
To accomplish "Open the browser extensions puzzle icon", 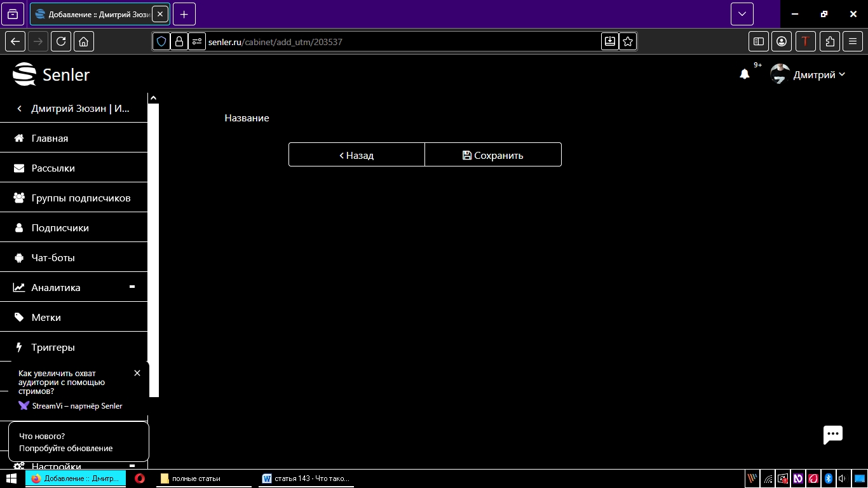I will pos(830,41).
